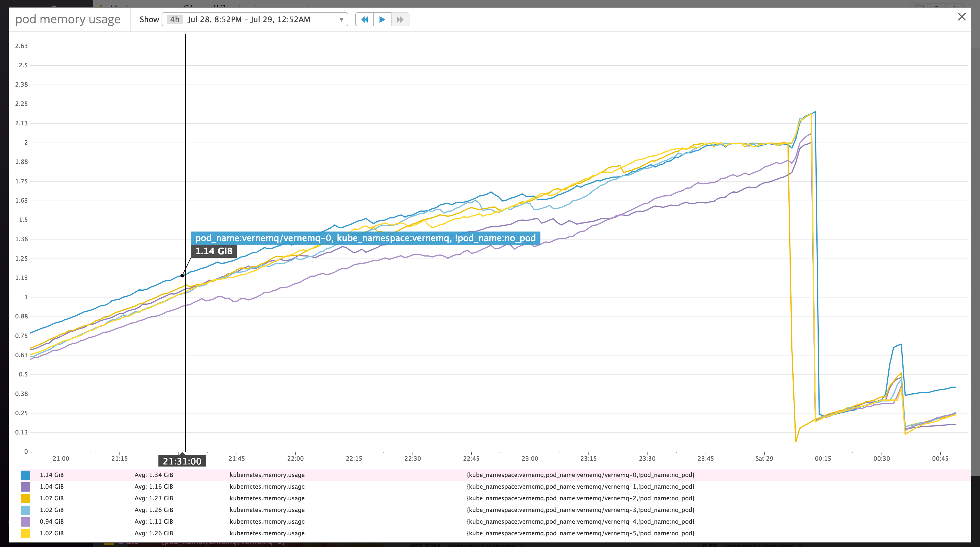The image size is (980, 547).
Task: Select the vernemq-5 tags legend entry
Action: point(580,533)
